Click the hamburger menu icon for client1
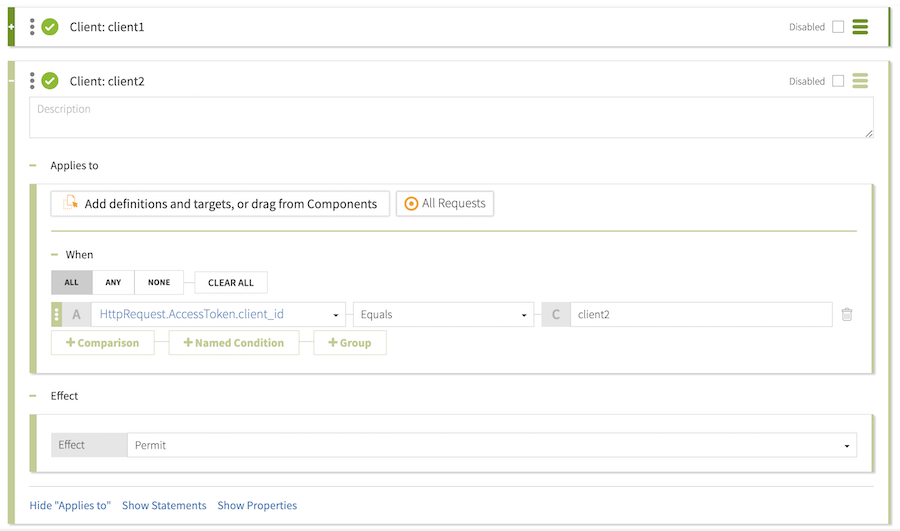The height and width of the screenshot is (531, 900). (x=860, y=27)
